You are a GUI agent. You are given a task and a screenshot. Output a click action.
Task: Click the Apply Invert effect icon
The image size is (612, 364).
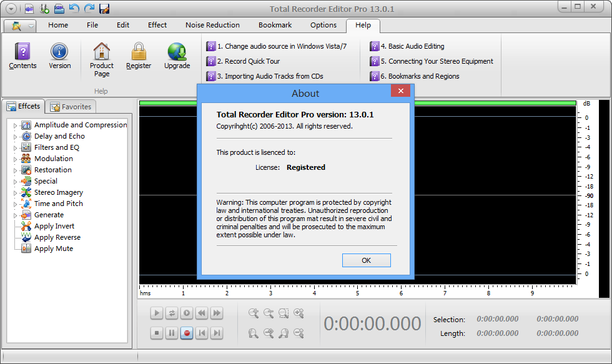[26, 226]
